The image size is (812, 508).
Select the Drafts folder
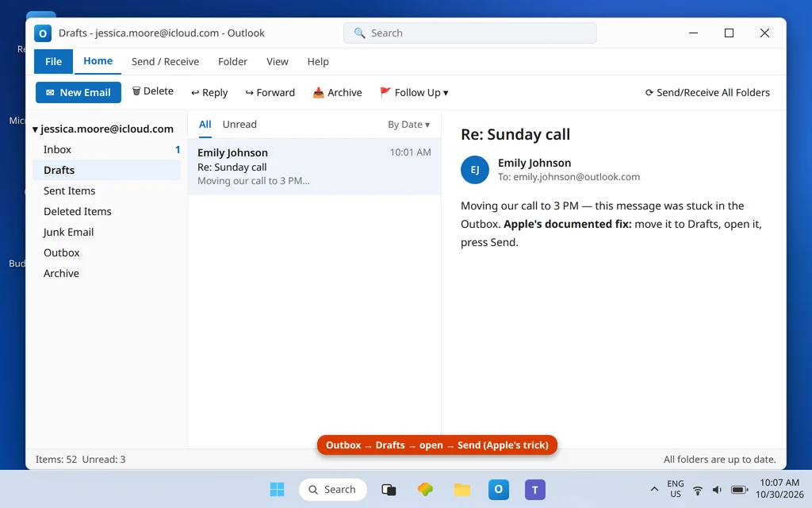tap(107, 170)
